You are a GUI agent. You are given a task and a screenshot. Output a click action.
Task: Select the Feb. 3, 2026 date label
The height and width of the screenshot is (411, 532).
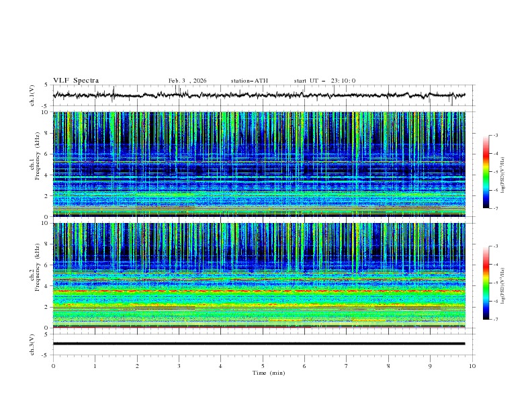click(187, 81)
